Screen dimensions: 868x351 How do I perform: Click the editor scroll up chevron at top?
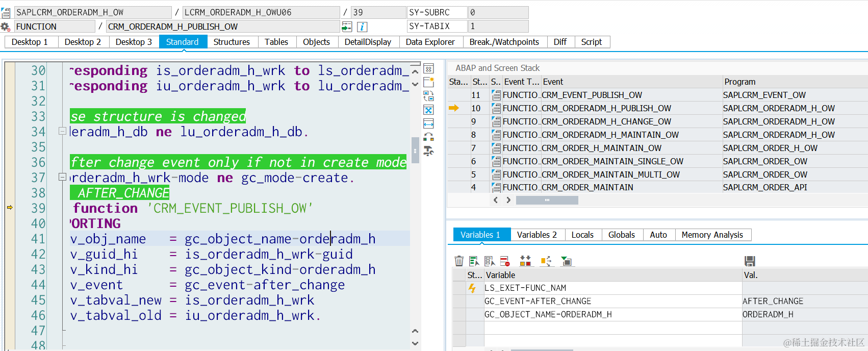tap(415, 72)
